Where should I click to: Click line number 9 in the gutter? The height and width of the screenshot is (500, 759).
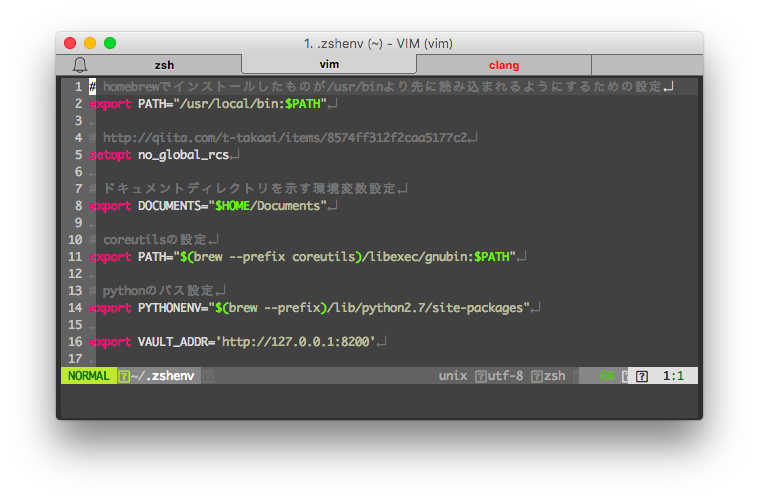click(x=78, y=223)
